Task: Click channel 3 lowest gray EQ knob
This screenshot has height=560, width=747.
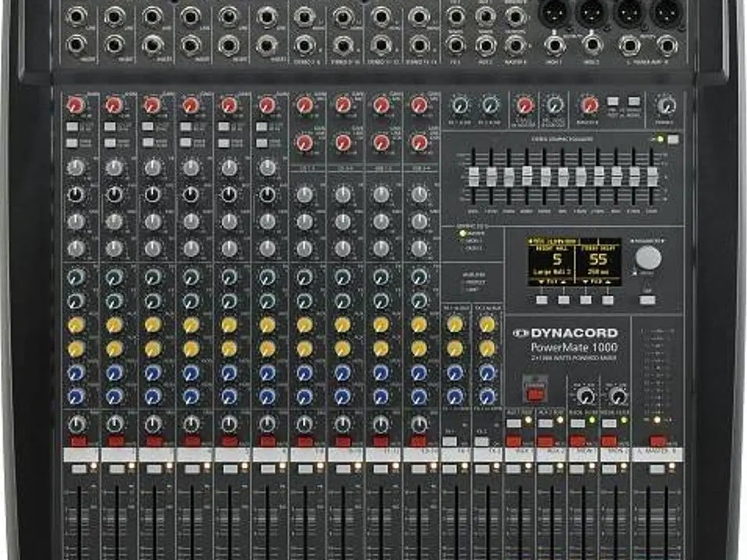Action: tap(152, 249)
